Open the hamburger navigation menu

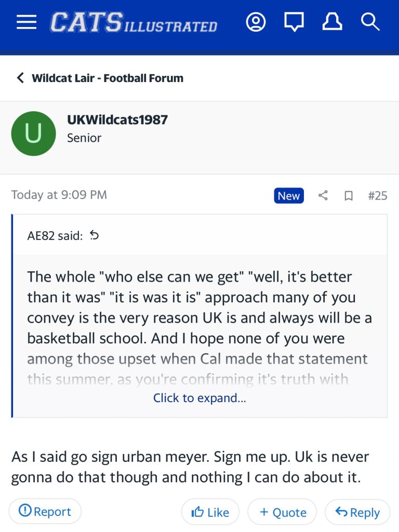point(26,22)
